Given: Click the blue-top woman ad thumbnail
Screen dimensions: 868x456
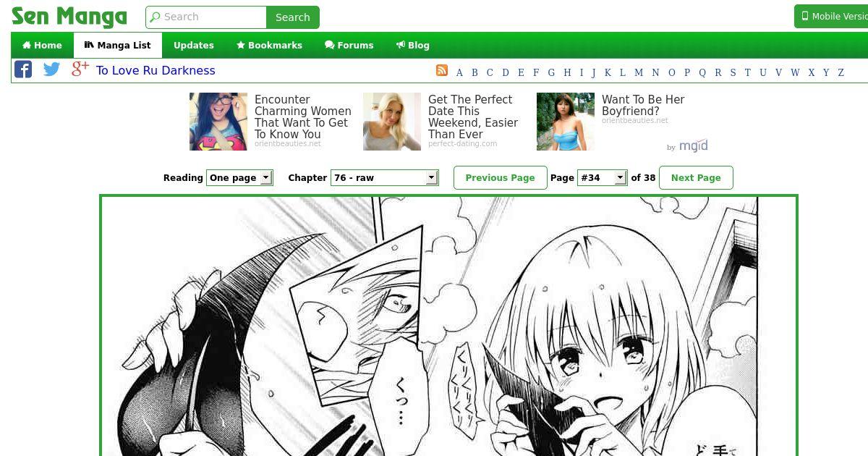Looking at the screenshot, I should [566, 122].
